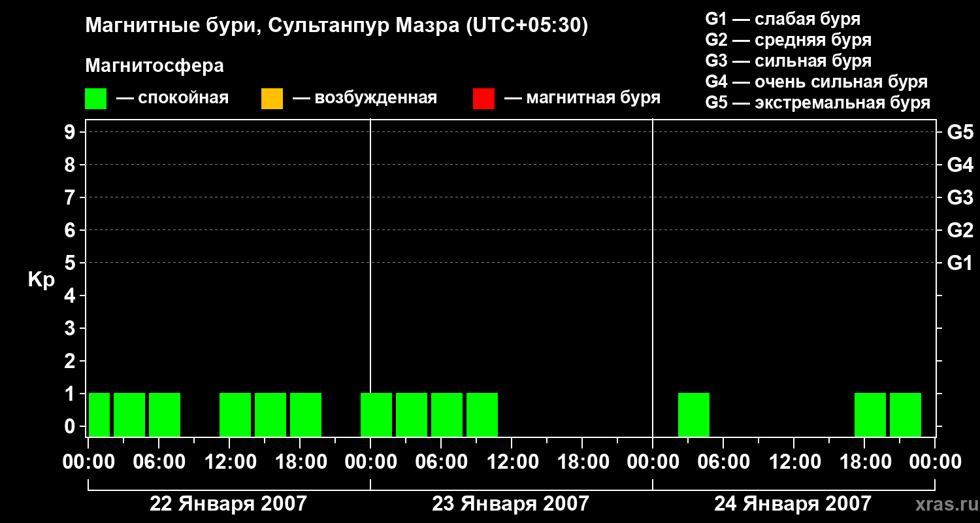The width and height of the screenshot is (980, 523).
Task: Click the 'Магнитосфера' heading
Action: coord(154,66)
